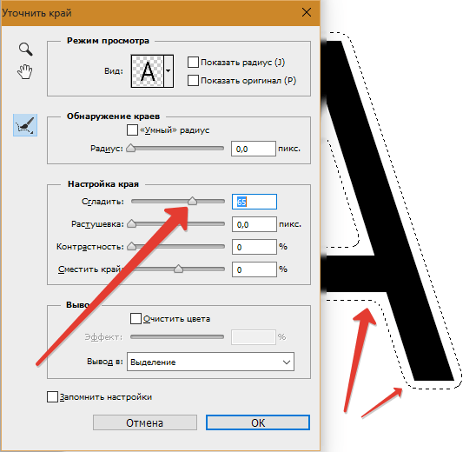Click the Растушевка slider handle
Screen dimensions: 476x452
click(x=131, y=223)
